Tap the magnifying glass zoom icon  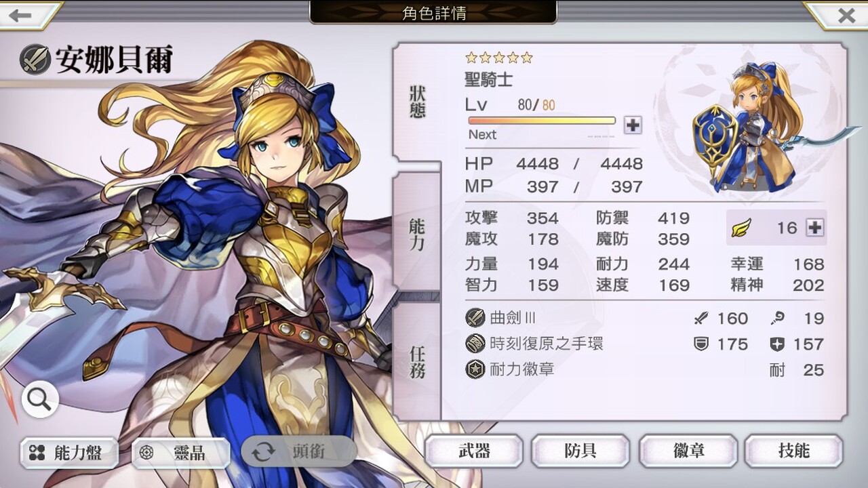pyautogui.click(x=39, y=401)
